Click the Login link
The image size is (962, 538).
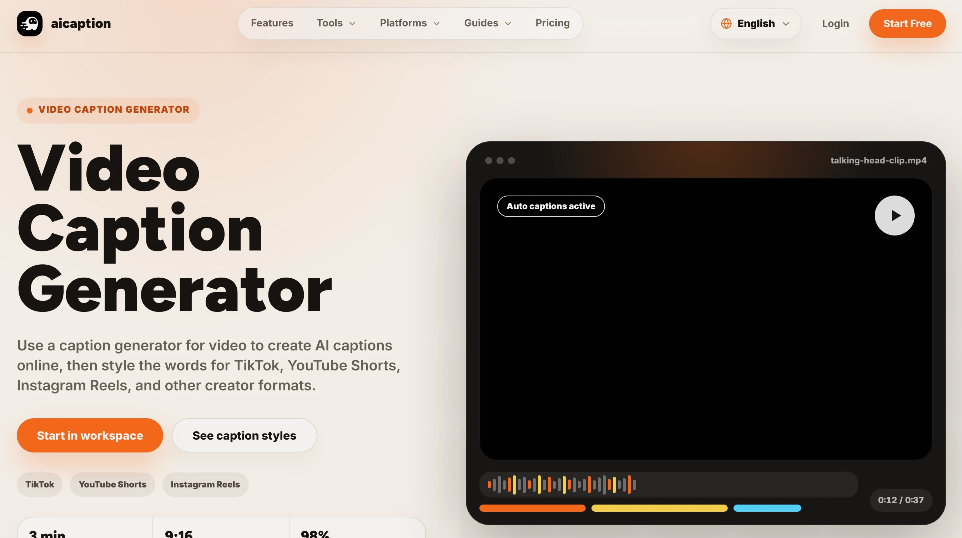[836, 23]
